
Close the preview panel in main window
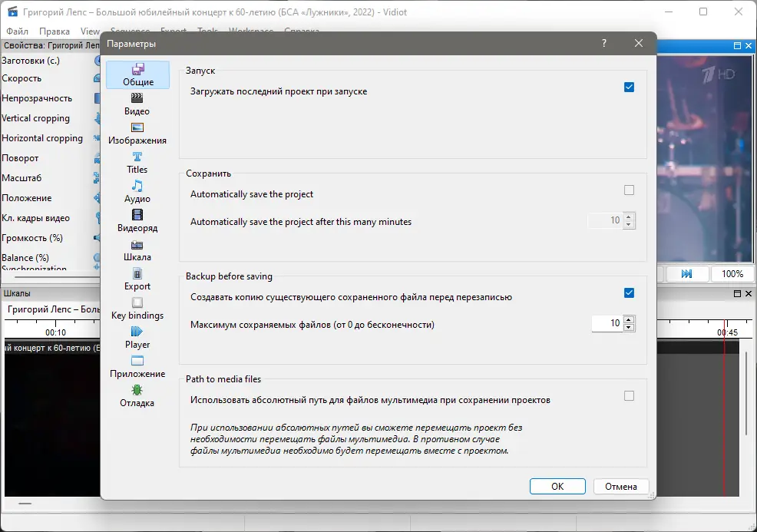[749, 45]
